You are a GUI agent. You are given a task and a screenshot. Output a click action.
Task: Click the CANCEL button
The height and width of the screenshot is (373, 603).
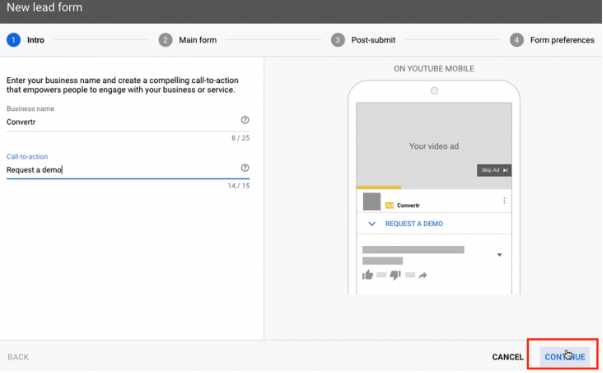(x=508, y=357)
